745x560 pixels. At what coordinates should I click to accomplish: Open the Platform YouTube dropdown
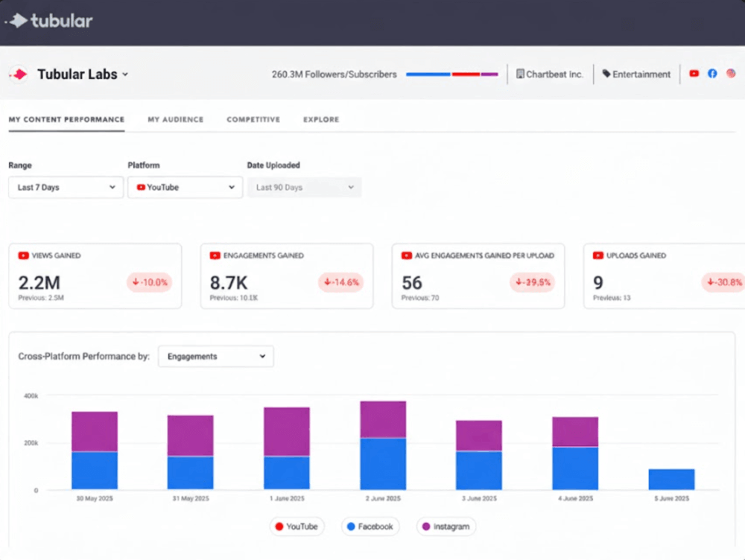[185, 188]
